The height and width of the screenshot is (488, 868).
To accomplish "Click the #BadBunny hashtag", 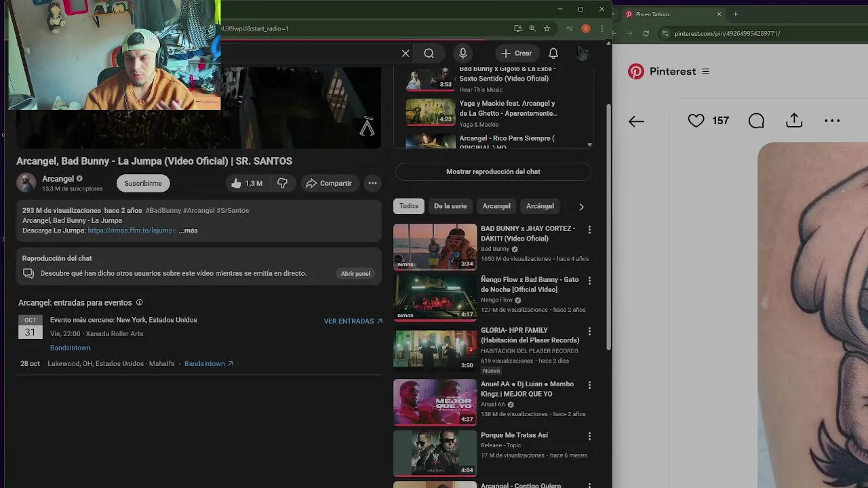I will [x=163, y=211].
